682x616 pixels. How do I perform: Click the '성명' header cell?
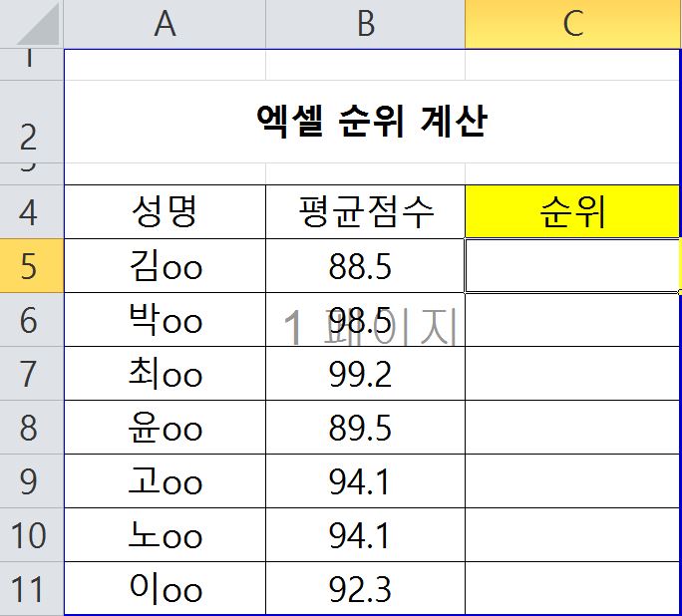tap(165, 211)
